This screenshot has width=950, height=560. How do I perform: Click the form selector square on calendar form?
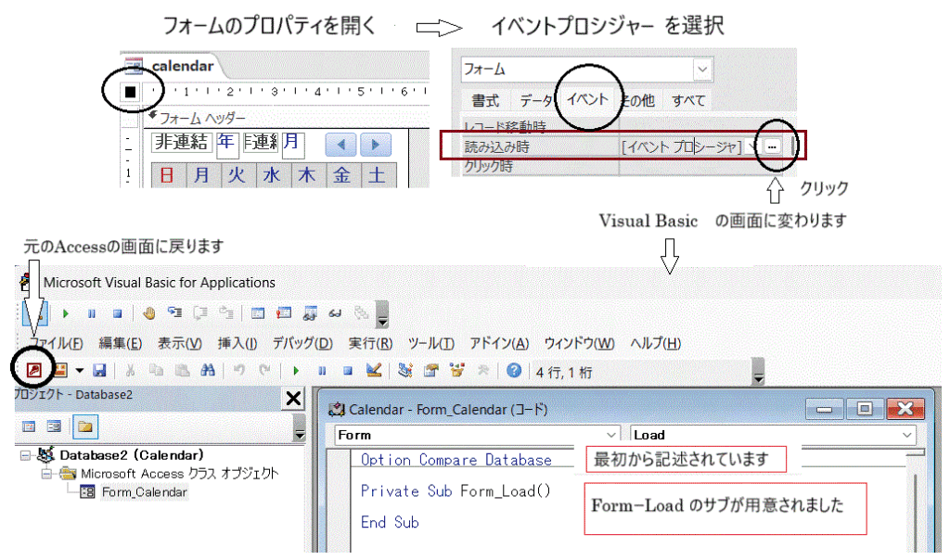[130, 92]
